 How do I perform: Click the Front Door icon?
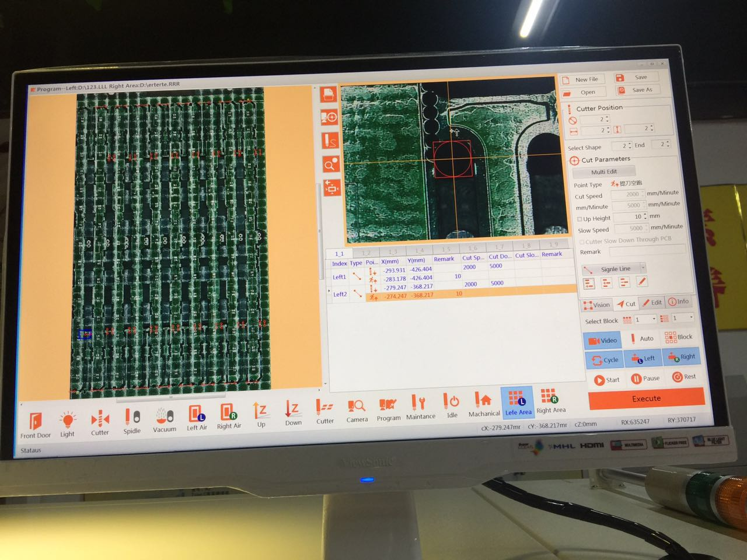coord(36,421)
